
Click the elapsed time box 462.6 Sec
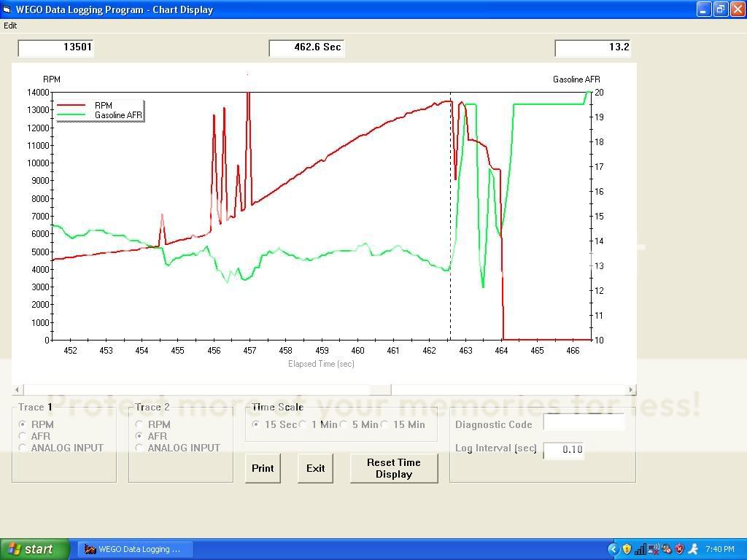pos(306,47)
